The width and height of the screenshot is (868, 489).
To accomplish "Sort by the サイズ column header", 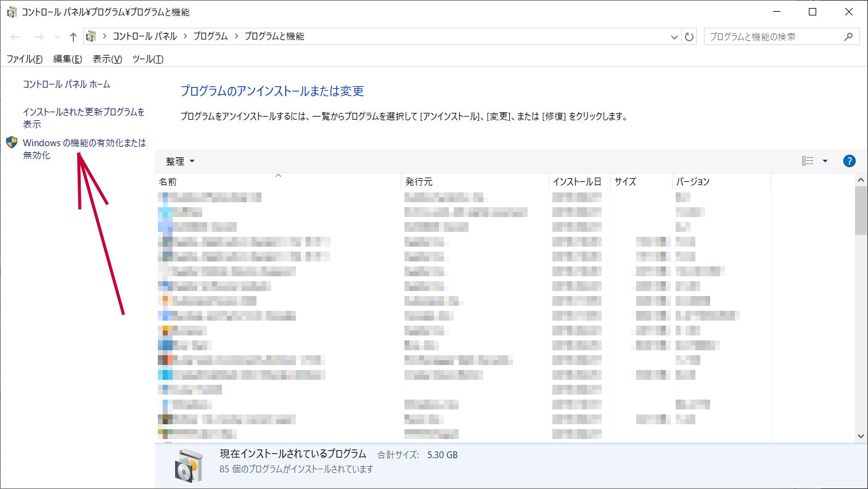I will click(641, 181).
